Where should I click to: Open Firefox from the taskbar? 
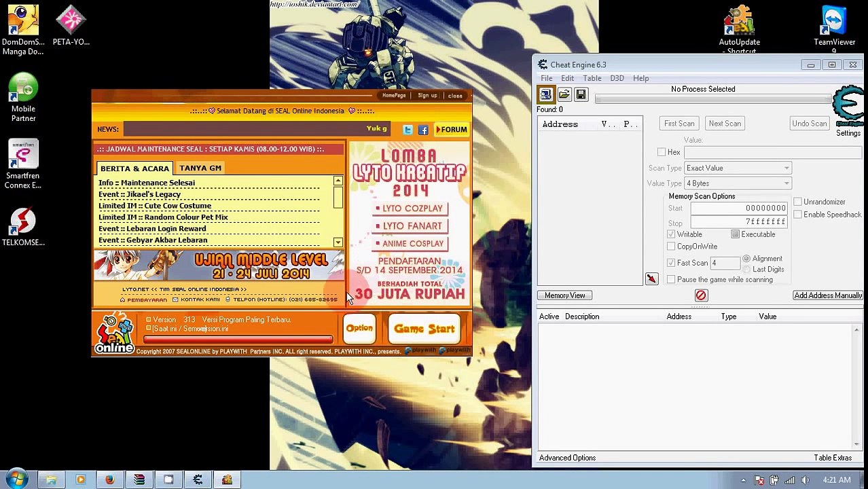coord(109,480)
